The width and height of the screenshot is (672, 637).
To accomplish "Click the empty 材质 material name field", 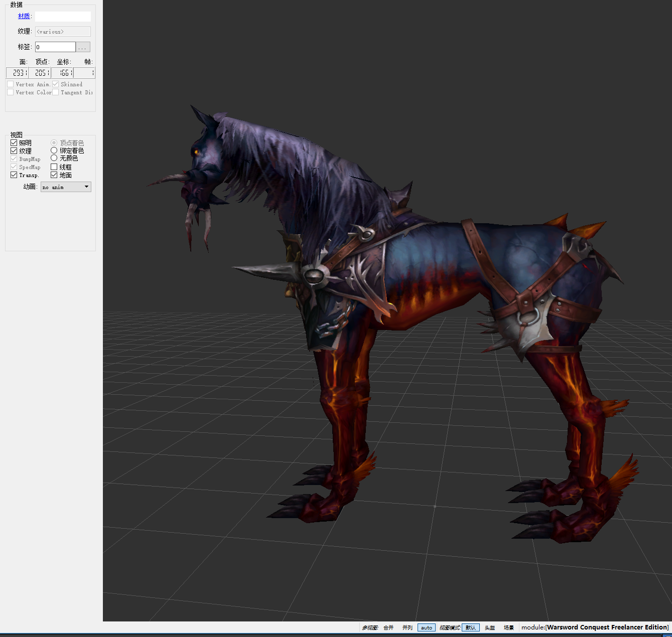I will [x=63, y=17].
